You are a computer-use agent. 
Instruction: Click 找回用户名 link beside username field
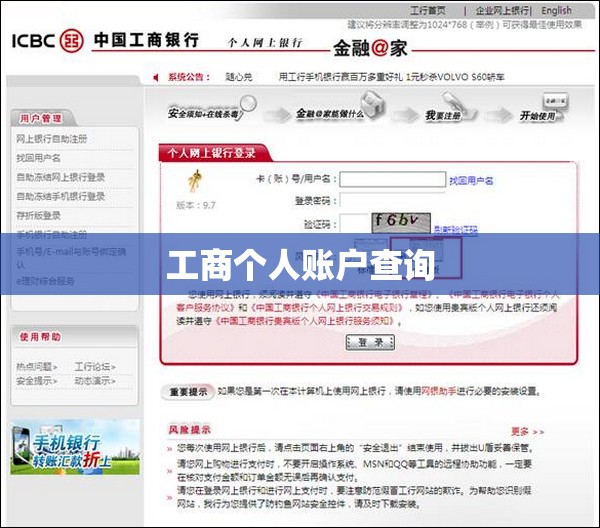pos(471,181)
